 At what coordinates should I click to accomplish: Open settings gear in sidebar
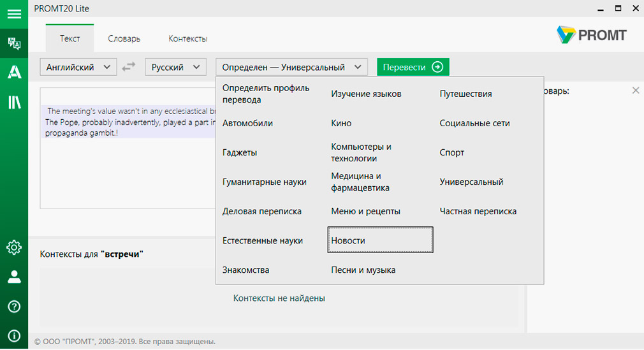[14, 247]
